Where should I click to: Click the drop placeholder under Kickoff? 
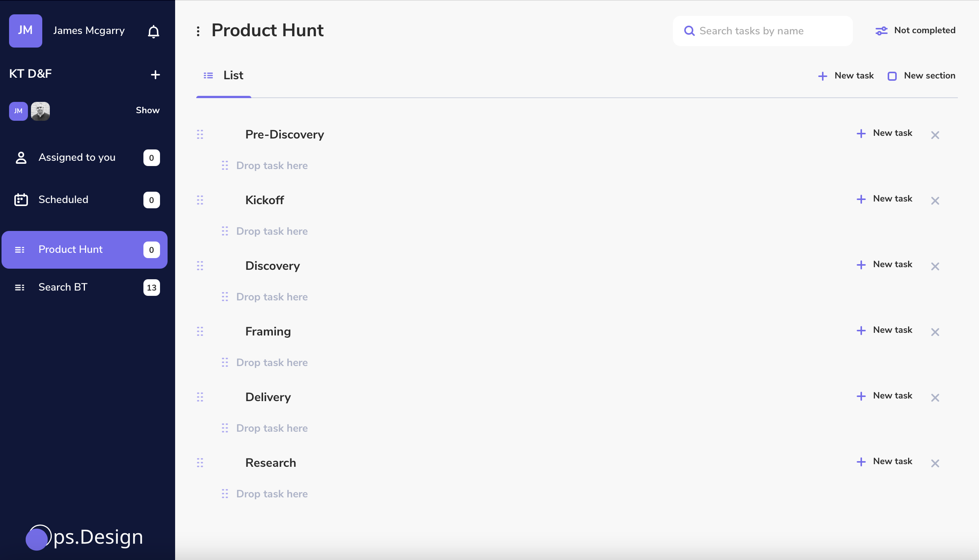pos(272,232)
